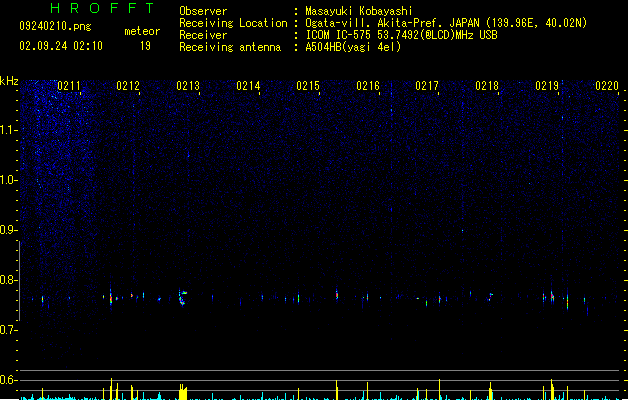The height and width of the screenshot is (400, 629).
Task: Click the 0214 time marker
Action: click(248, 86)
